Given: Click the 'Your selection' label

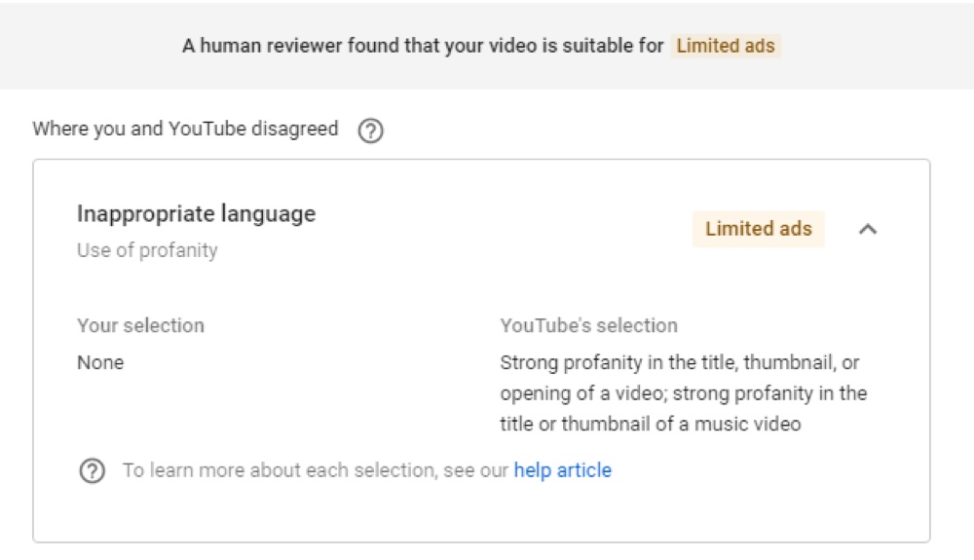Looking at the screenshot, I should [x=140, y=325].
